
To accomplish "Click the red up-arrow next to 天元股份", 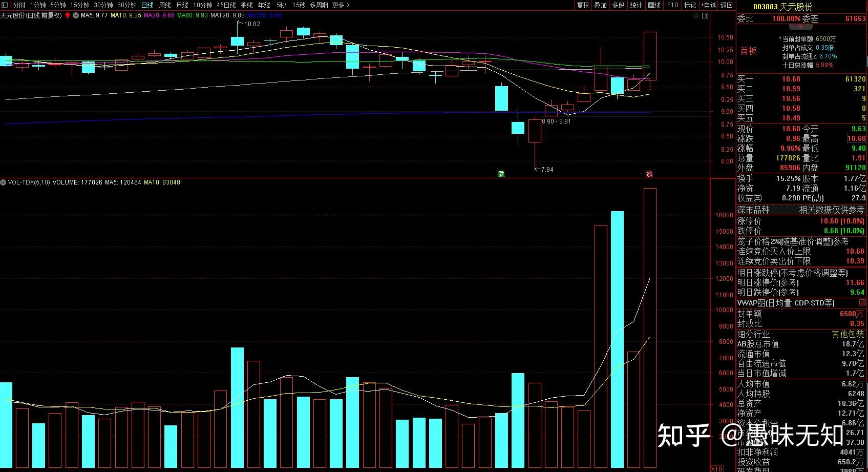I will coord(68,15).
